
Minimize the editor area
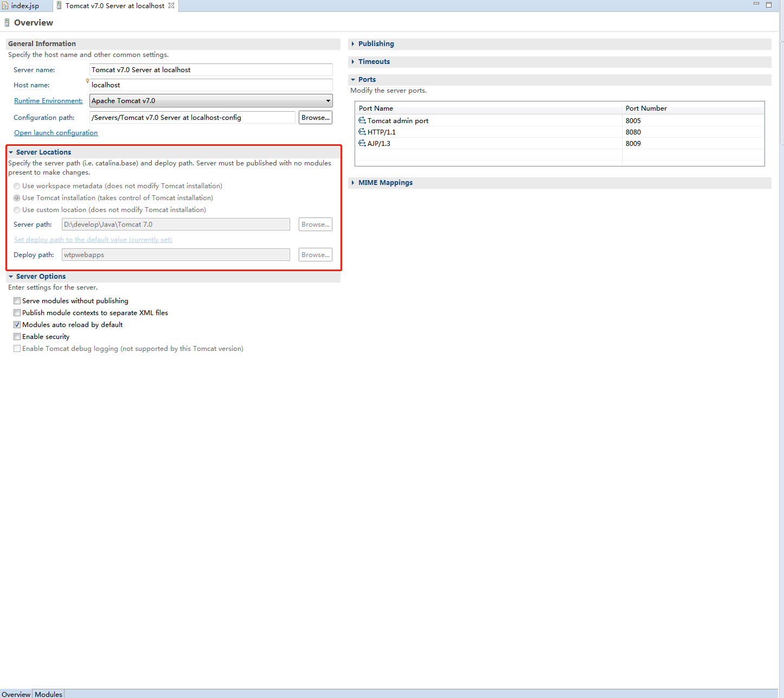tap(756, 4)
